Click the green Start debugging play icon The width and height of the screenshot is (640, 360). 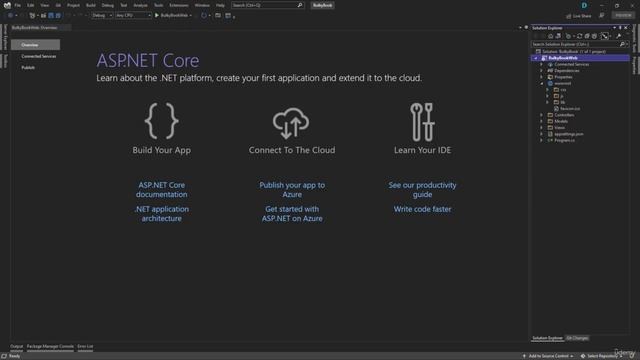point(157,15)
